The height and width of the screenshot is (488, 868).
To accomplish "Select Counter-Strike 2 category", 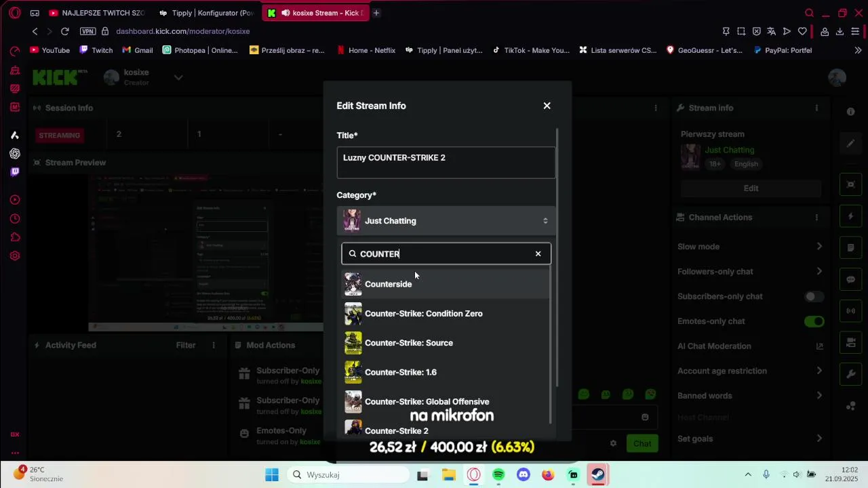I will [446, 430].
